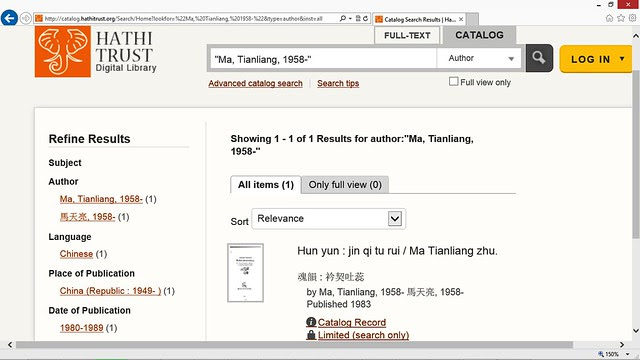Click the compatibility view icon in address bar

click(358, 18)
